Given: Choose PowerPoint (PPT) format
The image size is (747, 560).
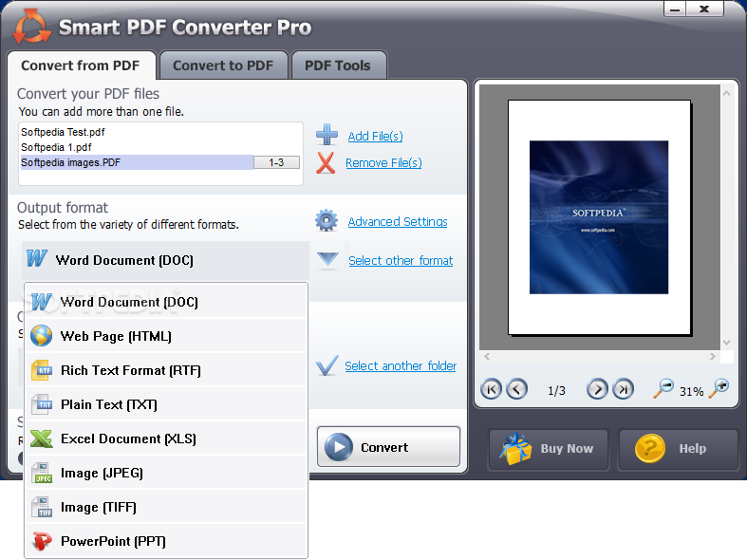Looking at the screenshot, I should tap(165, 541).
